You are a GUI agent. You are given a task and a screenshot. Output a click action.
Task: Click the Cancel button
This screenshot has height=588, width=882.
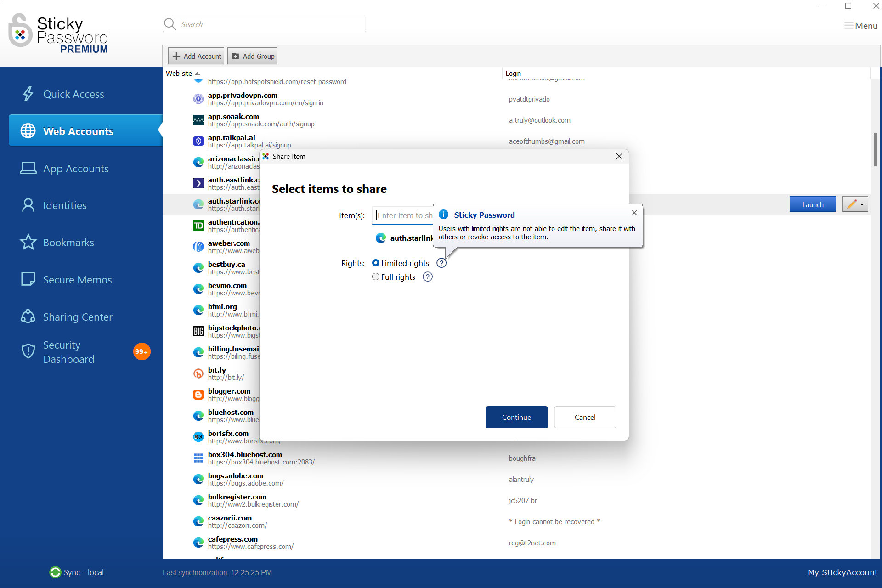pyautogui.click(x=585, y=417)
